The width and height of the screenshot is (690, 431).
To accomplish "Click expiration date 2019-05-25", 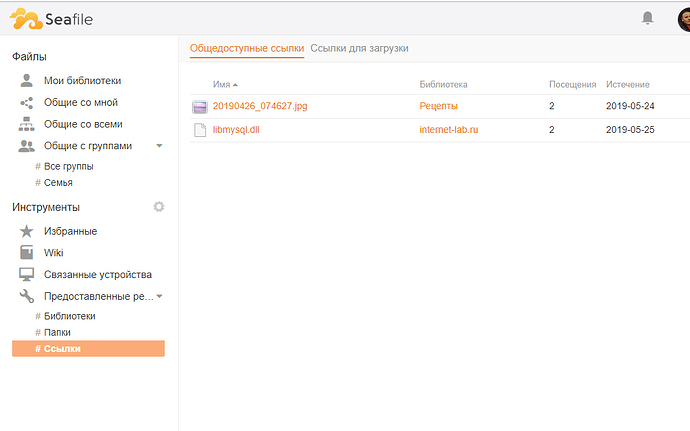I will point(630,130).
